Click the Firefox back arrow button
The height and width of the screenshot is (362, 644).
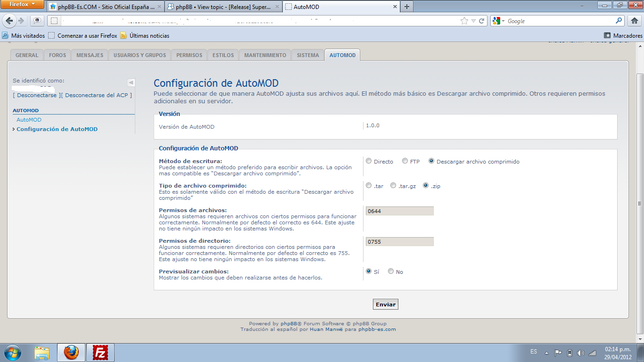[x=9, y=21]
